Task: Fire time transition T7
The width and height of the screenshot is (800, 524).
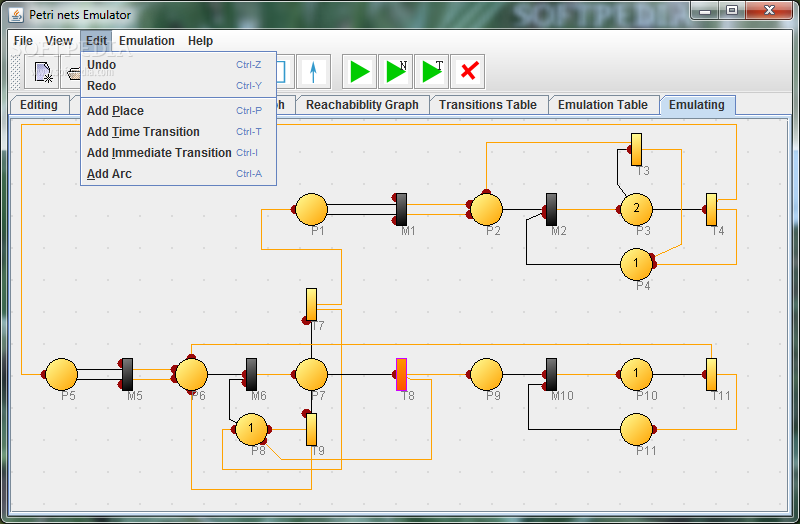Action: click(x=311, y=305)
